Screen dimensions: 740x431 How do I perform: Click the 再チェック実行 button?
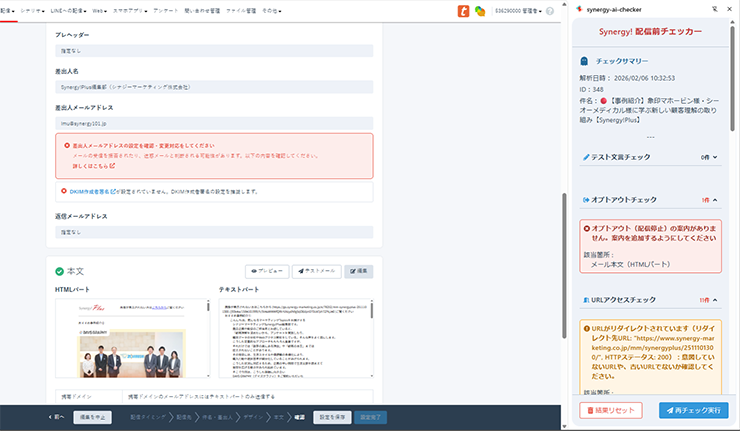(x=693, y=410)
